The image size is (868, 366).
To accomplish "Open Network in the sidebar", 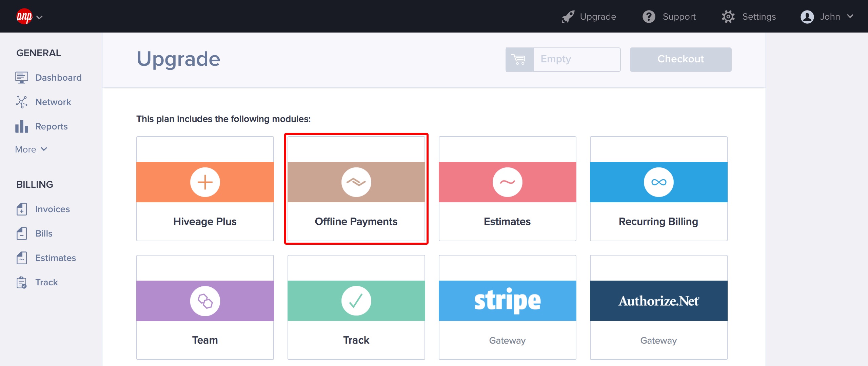I will [53, 102].
